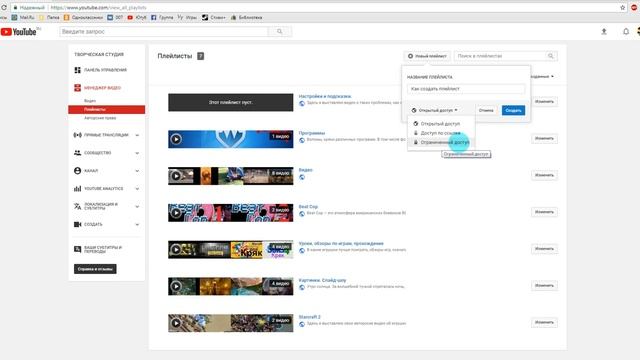Choose Доступ по ссылке option
Screen dimensions: 640x360
point(441,133)
